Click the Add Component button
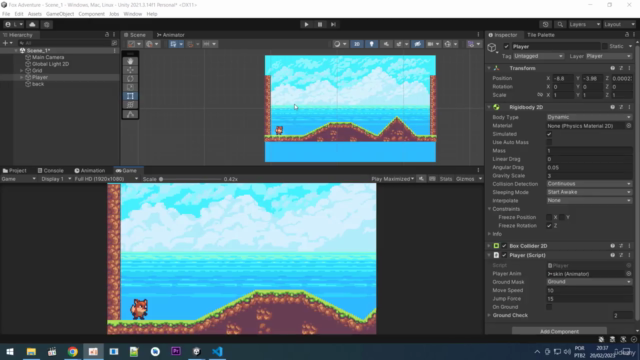 pos(559,331)
